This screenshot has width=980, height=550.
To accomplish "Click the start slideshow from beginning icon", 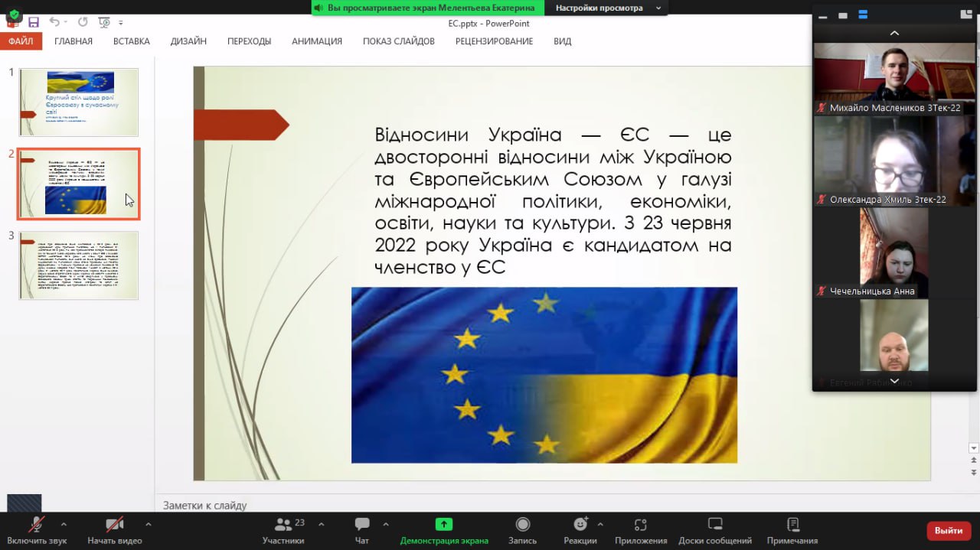I will tap(105, 23).
